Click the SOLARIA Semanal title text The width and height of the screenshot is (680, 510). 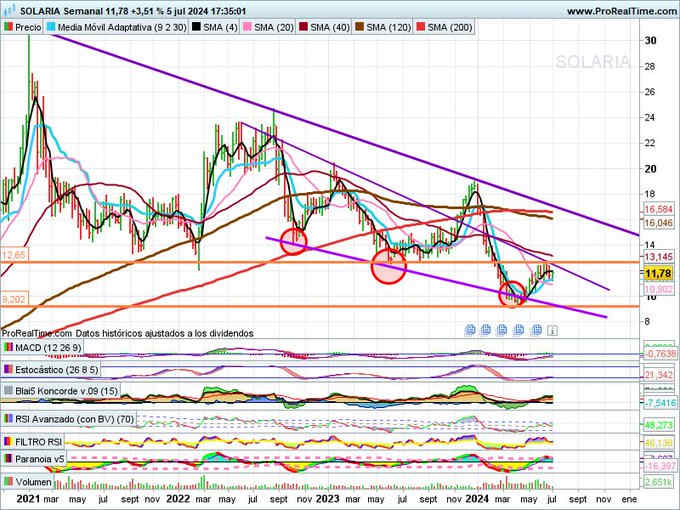point(61,11)
